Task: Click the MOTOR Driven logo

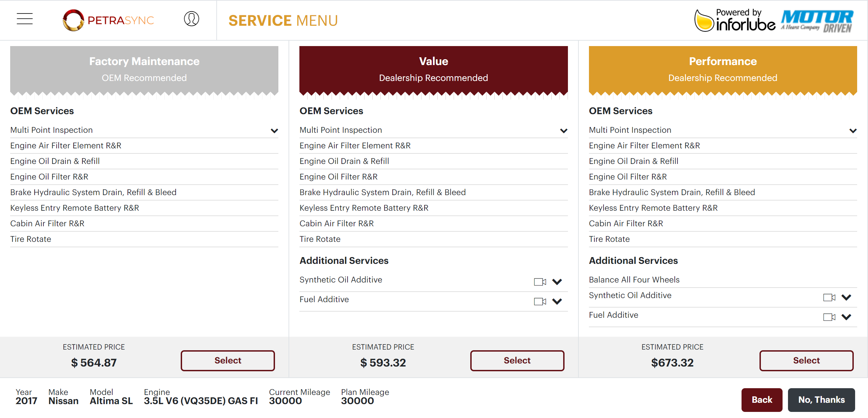Action: (817, 21)
